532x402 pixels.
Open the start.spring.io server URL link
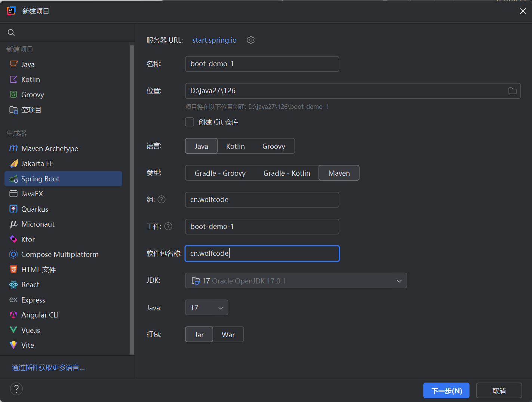tap(215, 40)
